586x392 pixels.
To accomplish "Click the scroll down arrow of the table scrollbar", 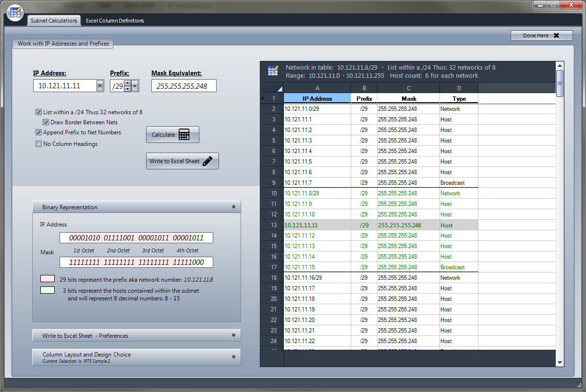I will click(x=560, y=362).
